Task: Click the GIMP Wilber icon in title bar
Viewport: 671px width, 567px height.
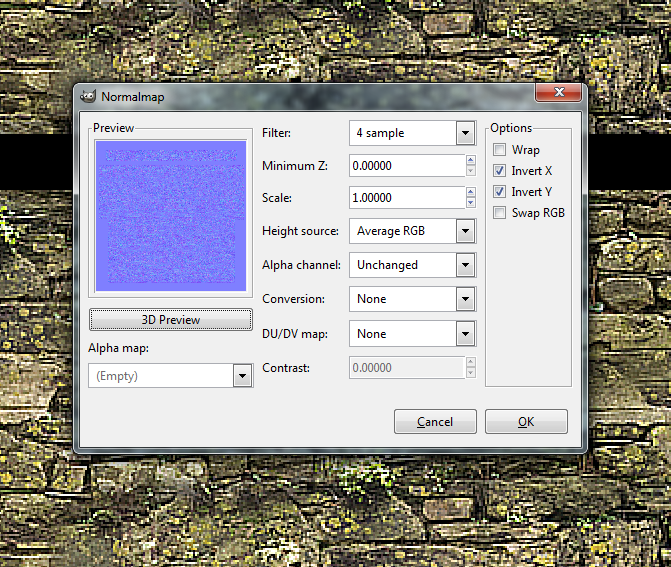Action: [88, 96]
